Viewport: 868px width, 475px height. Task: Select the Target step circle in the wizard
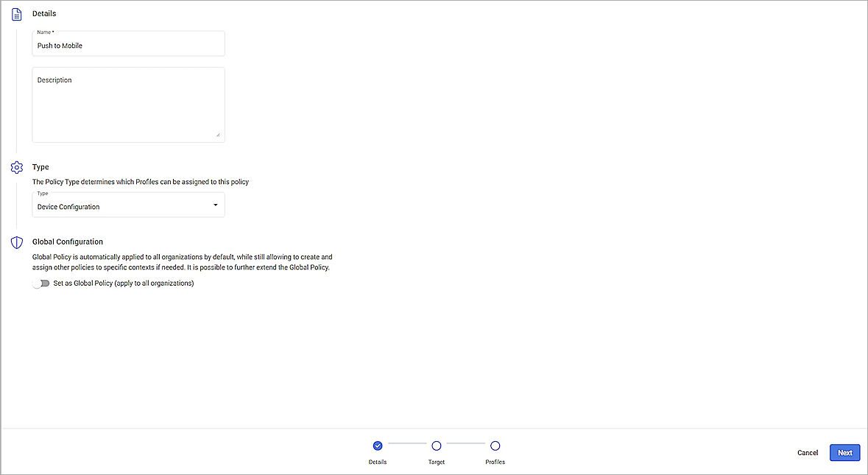tap(437, 446)
